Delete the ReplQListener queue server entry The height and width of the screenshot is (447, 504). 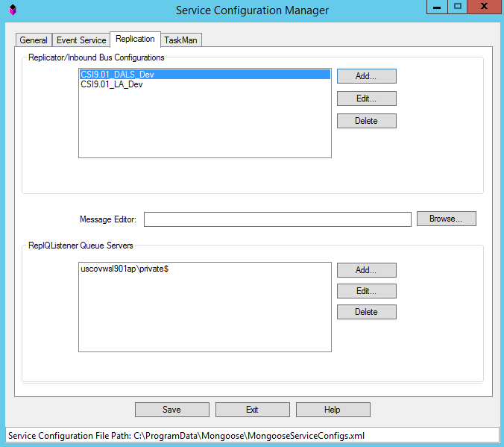[x=366, y=312]
